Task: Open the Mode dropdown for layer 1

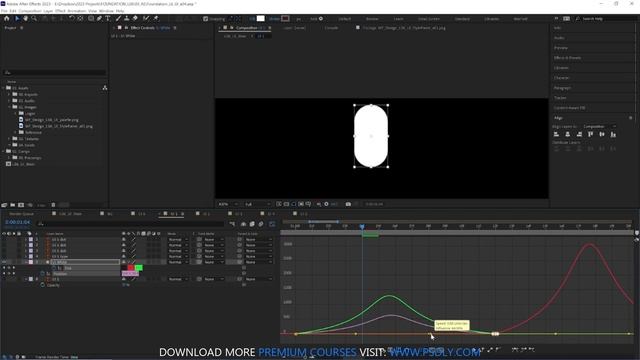Action: pos(178,240)
